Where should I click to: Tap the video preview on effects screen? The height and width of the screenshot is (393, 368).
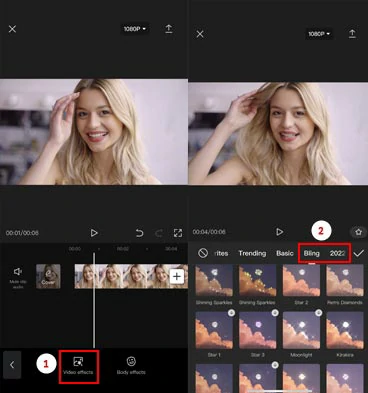coord(278,133)
